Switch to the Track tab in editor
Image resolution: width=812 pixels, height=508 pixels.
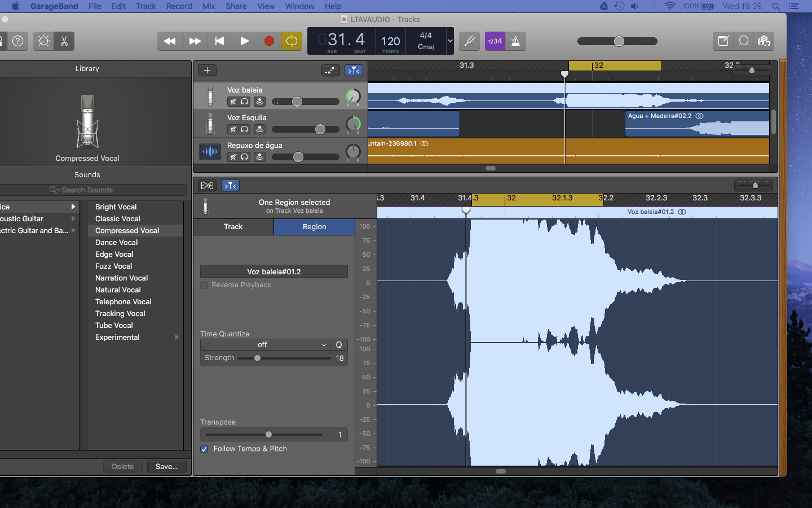point(233,227)
